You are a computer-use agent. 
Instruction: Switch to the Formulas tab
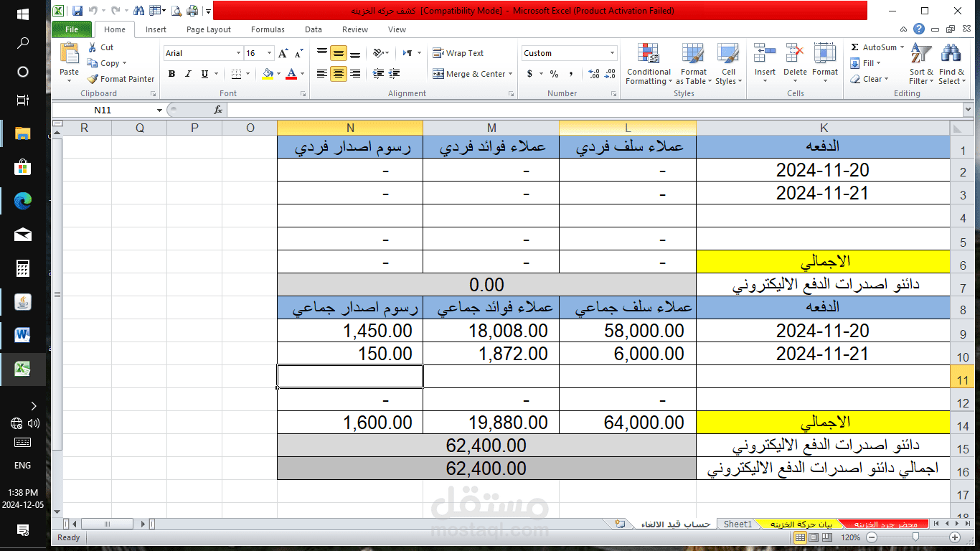click(268, 29)
